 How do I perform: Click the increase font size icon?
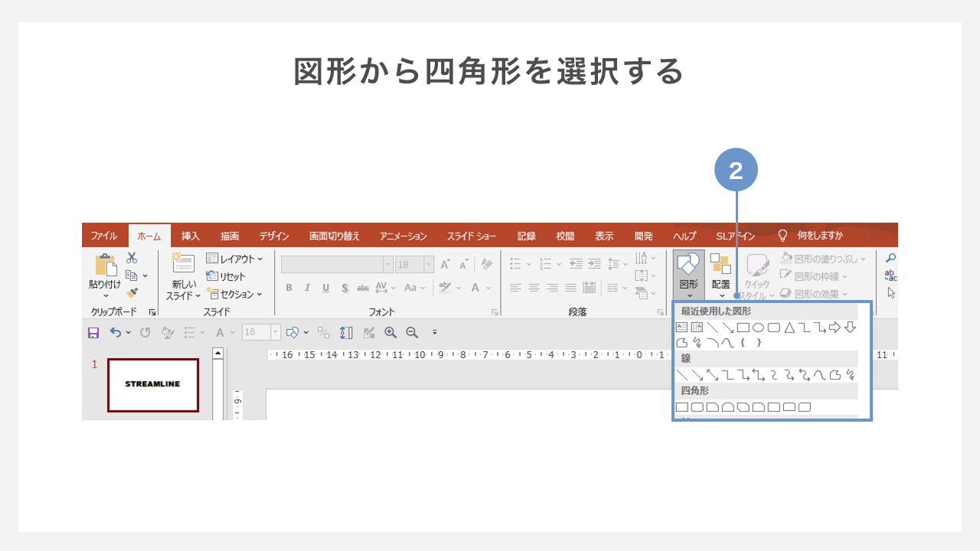click(x=445, y=264)
